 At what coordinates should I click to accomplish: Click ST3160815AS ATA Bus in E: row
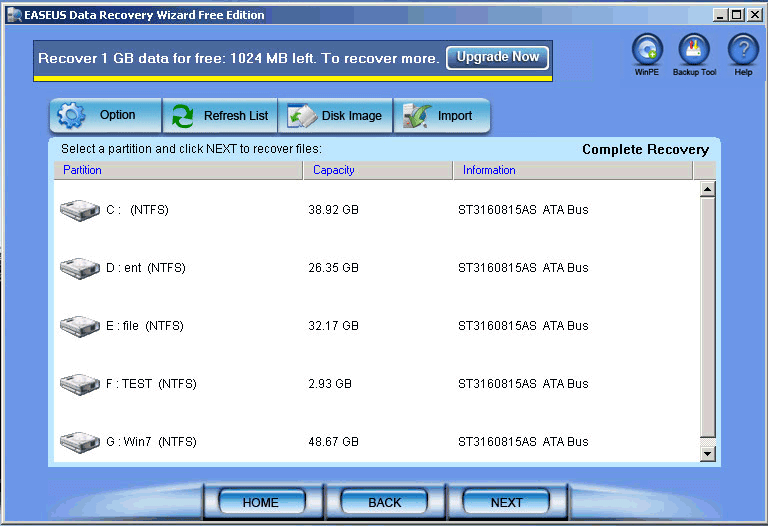click(x=523, y=326)
